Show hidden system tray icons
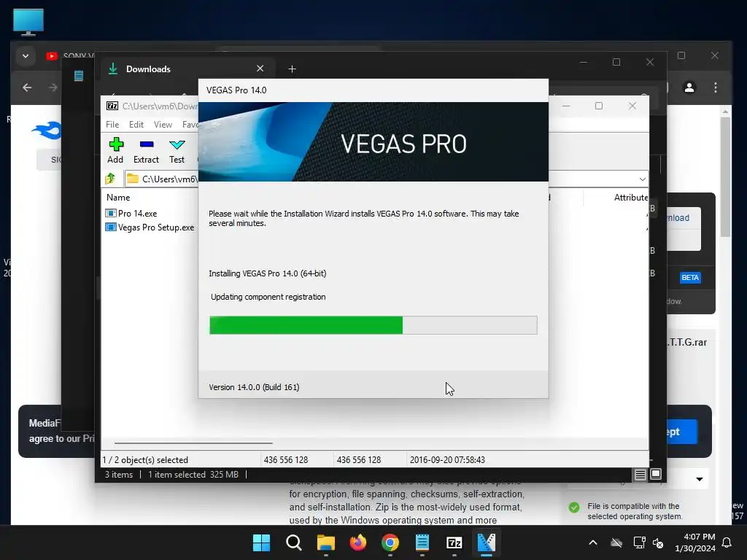Screen dimensions: 747x560 tap(593, 542)
